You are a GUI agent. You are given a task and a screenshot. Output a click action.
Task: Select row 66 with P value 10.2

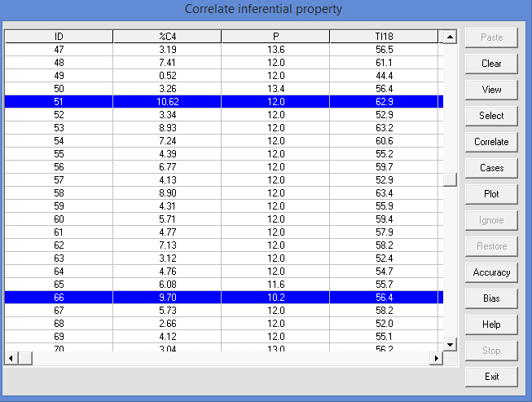click(275, 298)
